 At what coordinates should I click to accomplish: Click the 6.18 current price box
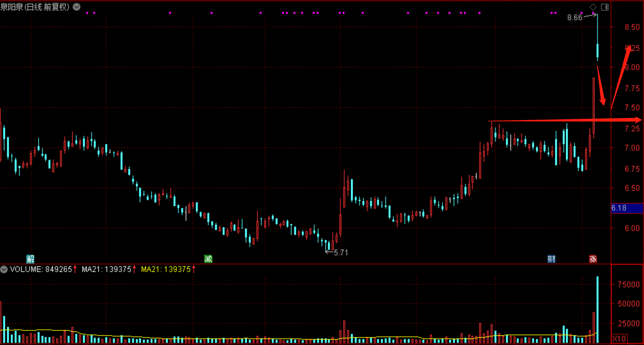pyautogui.click(x=627, y=208)
